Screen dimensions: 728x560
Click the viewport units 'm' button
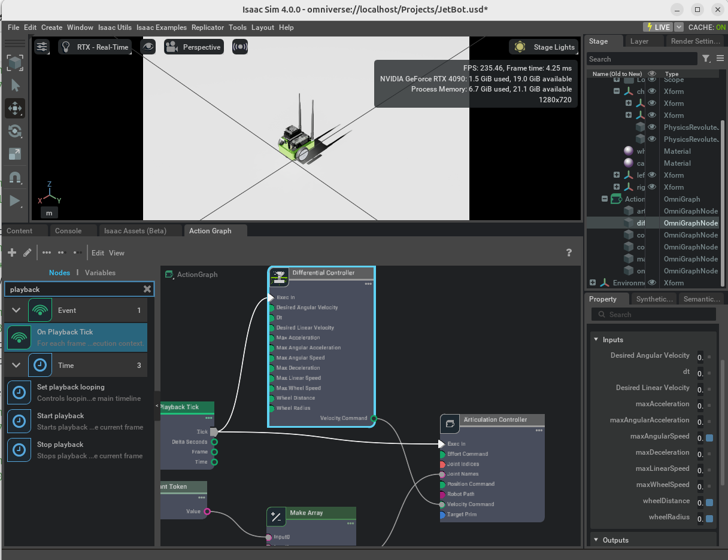[x=49, y=212]
